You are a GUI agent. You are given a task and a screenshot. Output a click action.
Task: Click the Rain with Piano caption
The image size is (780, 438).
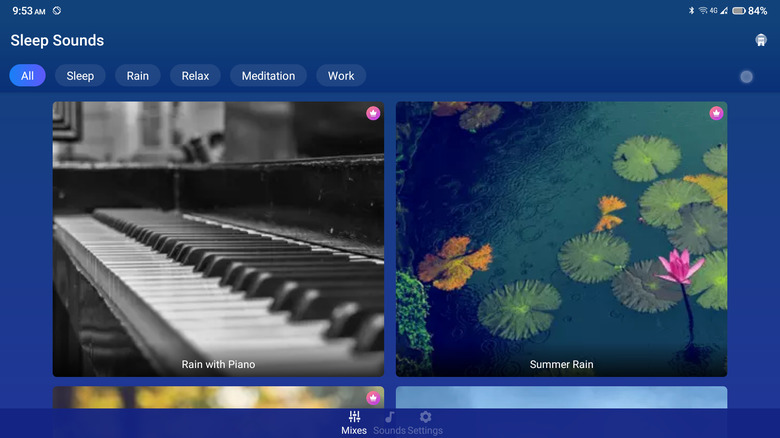[x=218, y=364]
